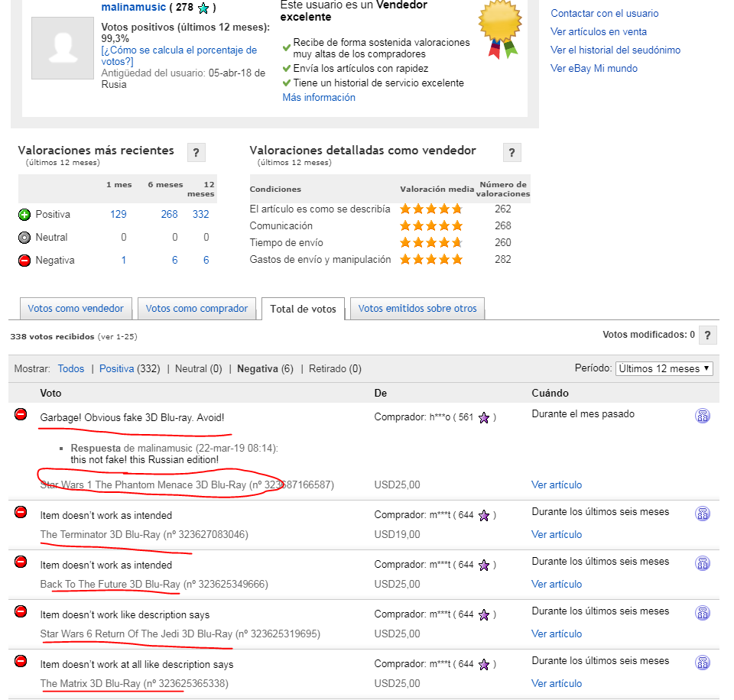Click the red Negativa icon in summary table
The image size is (734, 700).
pos(24,260)
